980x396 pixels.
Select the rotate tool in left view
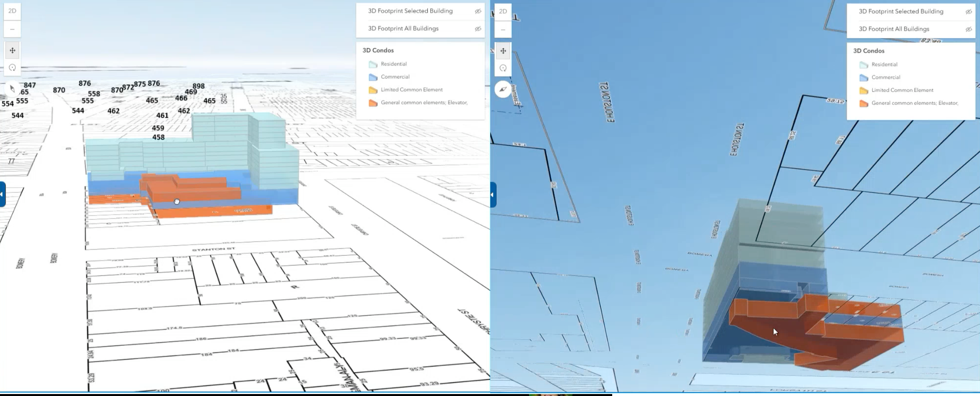pos(12,68)
